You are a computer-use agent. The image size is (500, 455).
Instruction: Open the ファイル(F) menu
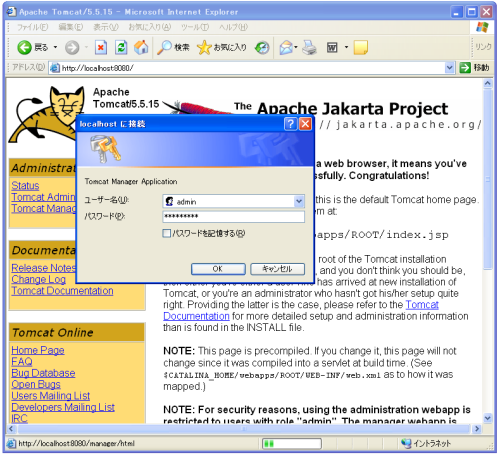click(33, 27)
